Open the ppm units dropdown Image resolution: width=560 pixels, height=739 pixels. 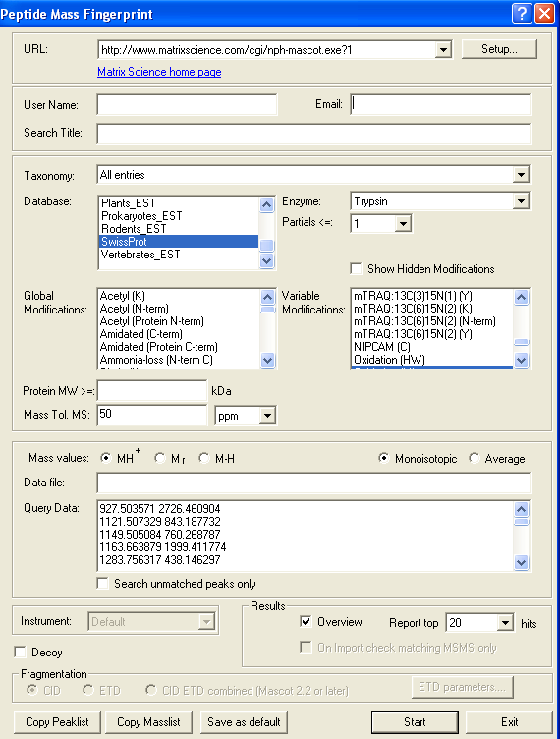tap(267, 416)
